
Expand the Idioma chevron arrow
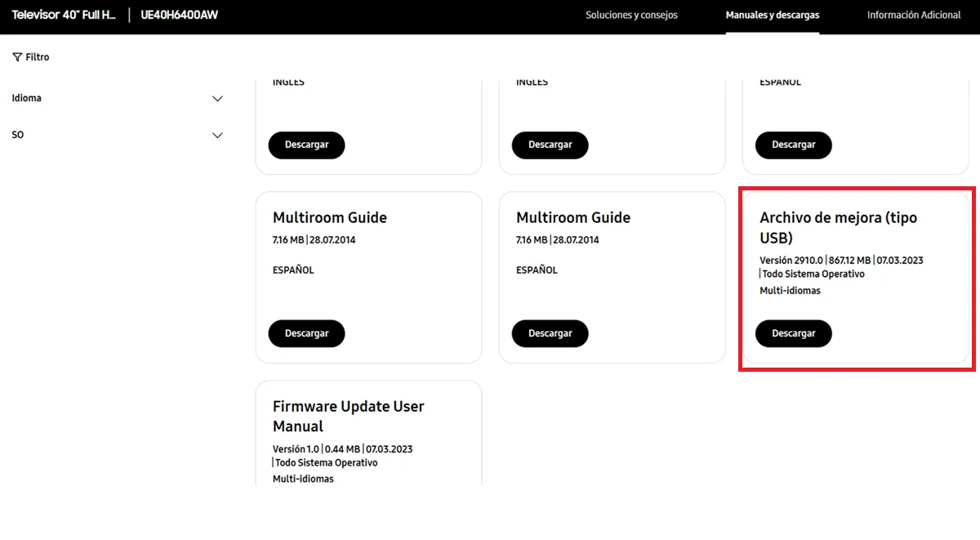[x=217, y=99]
